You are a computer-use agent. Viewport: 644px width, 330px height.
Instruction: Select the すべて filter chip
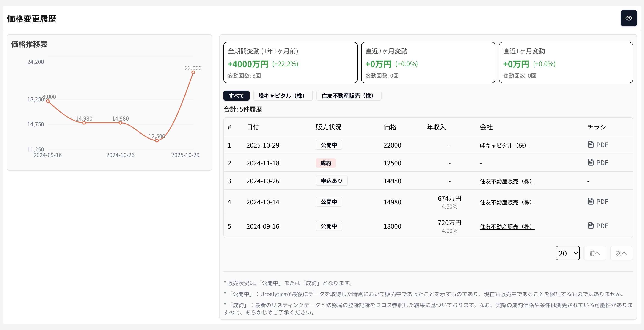(x=236, y=96)
